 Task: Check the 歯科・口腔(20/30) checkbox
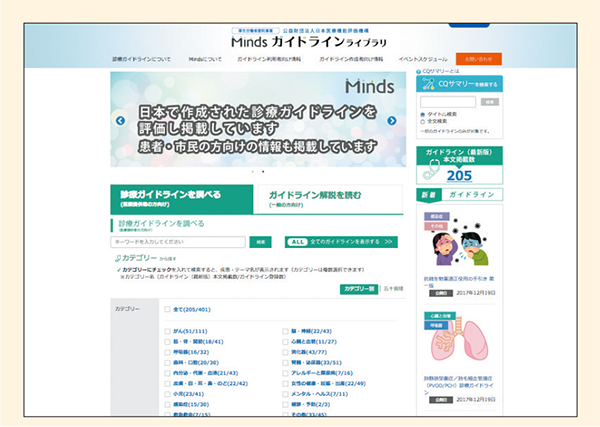(x=167, y=363)
